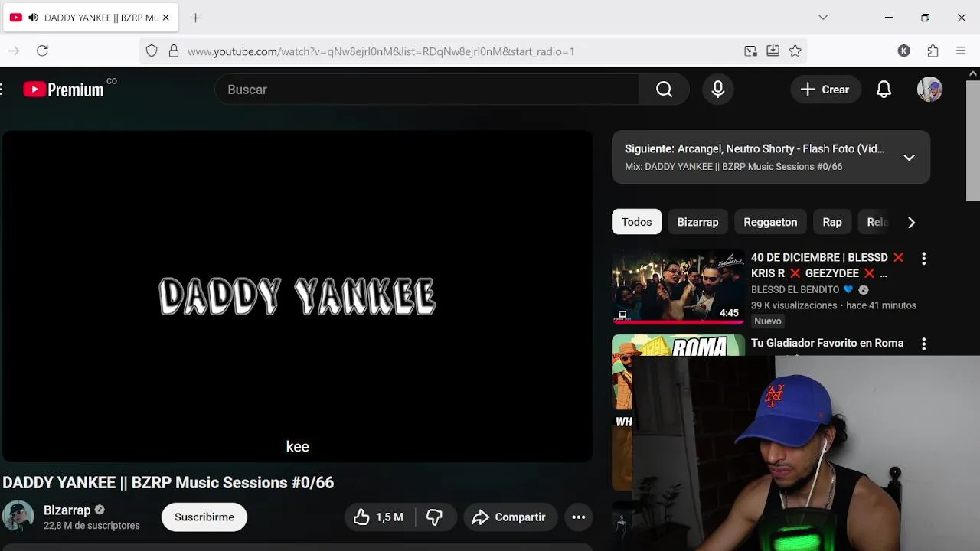
Task: Click the site lock icon
Action: coord(174,51)
